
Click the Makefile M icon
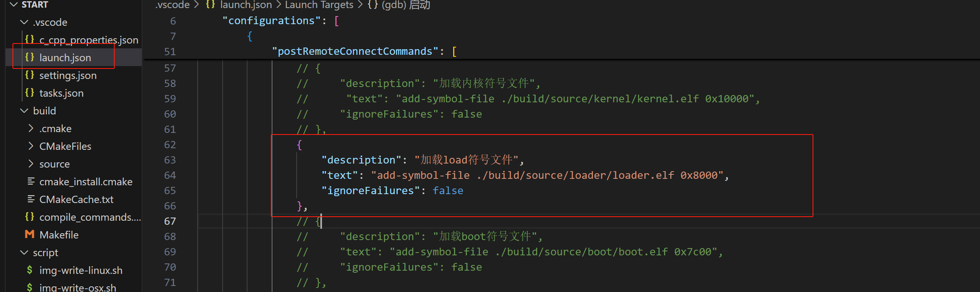click(x=29, y=234)
